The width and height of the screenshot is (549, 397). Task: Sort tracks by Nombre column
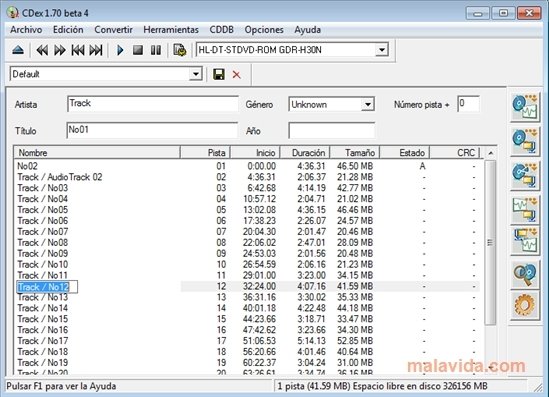pyautogui.click(x=97, y=153)
